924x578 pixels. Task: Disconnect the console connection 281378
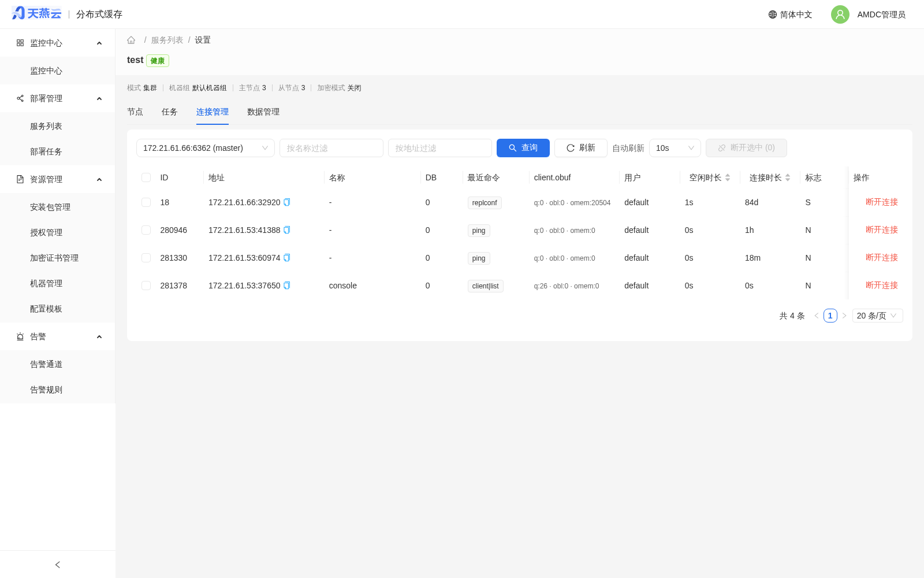click(882, 286)
